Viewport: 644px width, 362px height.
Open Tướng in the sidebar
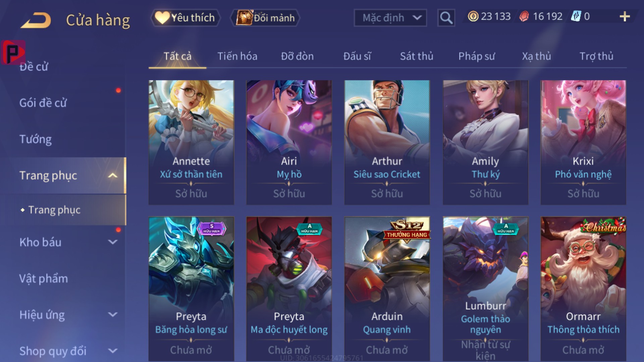pyautogui.click(x=36, y=139)
